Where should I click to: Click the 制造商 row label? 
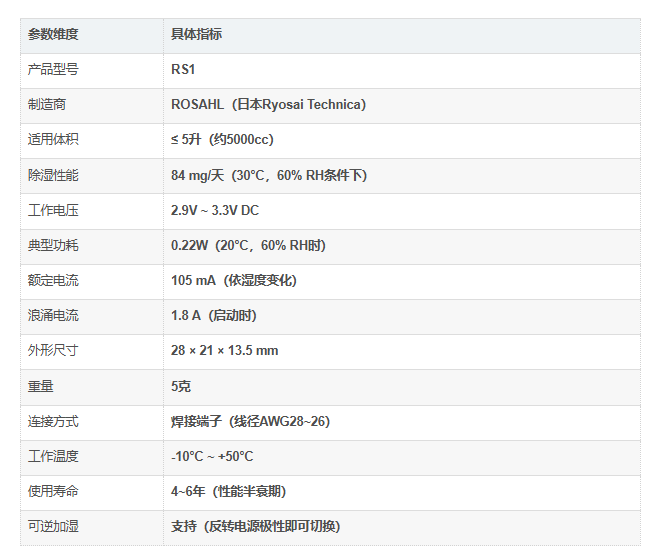pyautogui.click(x=47, y=104)
